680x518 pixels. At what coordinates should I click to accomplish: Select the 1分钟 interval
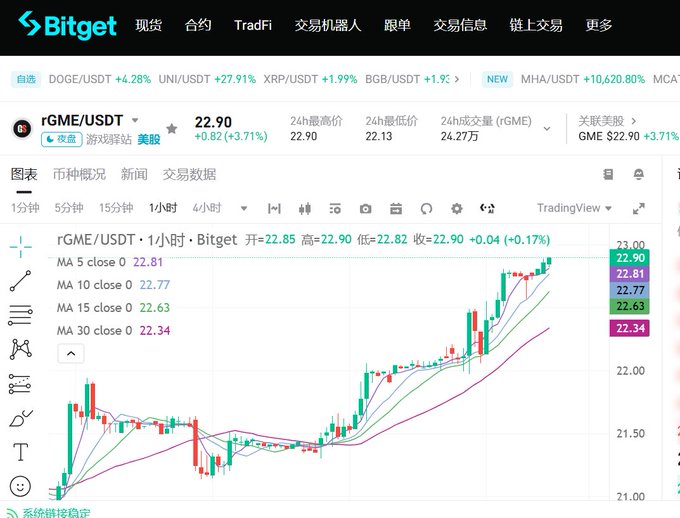tap(25, 208)
